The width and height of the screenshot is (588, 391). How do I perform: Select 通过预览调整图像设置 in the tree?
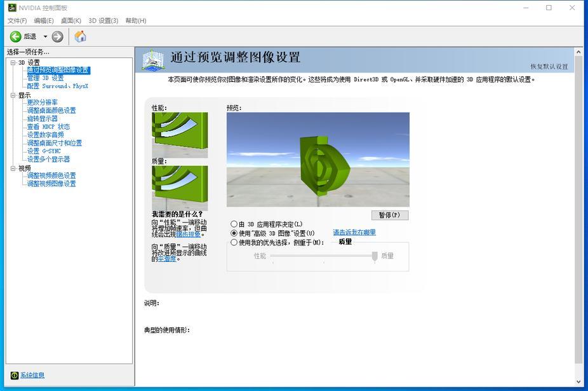tap(58, 70)
